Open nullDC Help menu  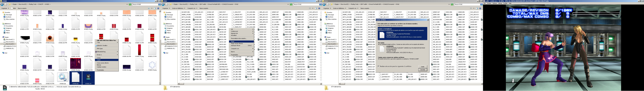510,3
